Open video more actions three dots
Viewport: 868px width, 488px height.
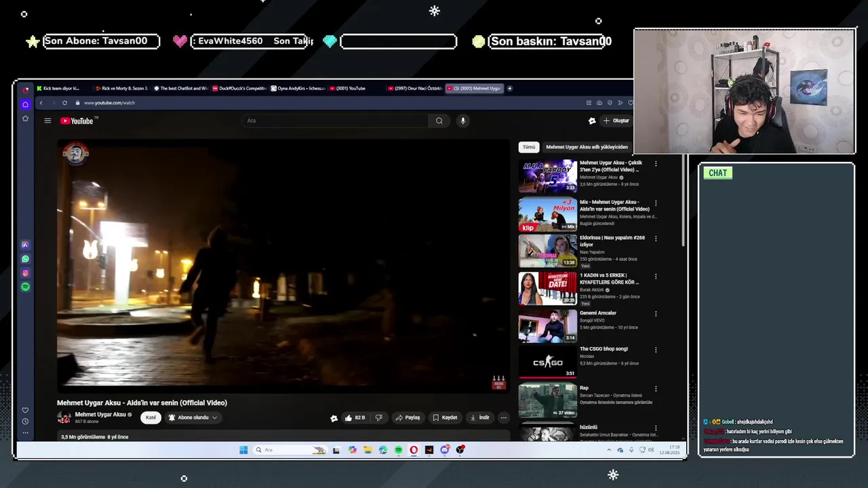[503, 418]
